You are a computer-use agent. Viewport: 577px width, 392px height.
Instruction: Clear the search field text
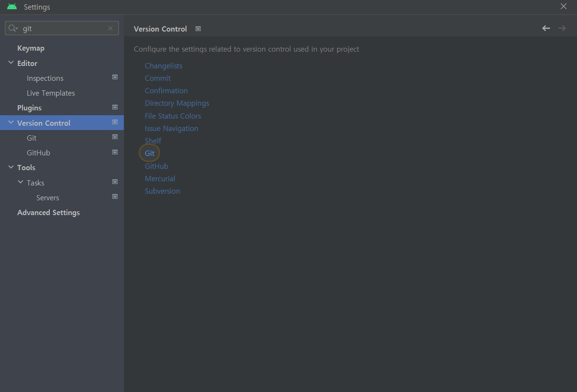point(110,28)
